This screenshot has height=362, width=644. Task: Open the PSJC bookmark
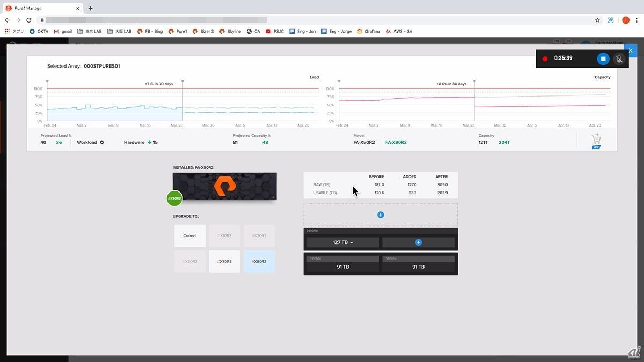pyautogui.click(x=275, y=32)
